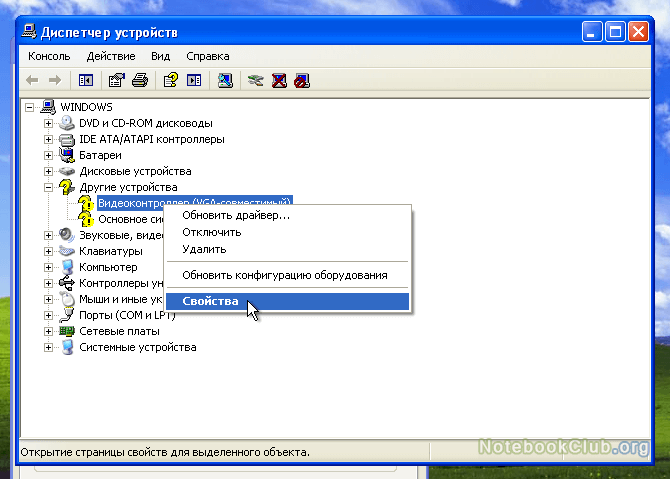Viewport: 670px width, 479px height.
Task: Select the Системные устройства tree item
Action: 138,347
